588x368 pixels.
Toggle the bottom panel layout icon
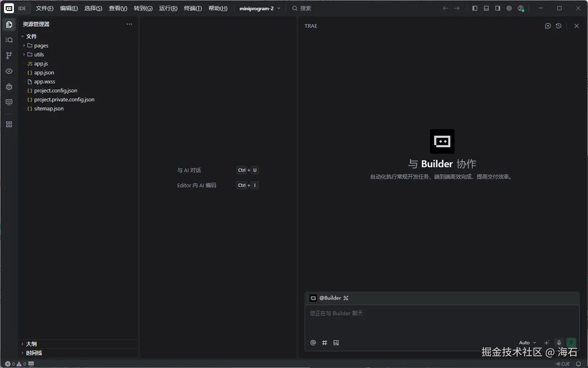pyautogui.click(x=486, y=8)
